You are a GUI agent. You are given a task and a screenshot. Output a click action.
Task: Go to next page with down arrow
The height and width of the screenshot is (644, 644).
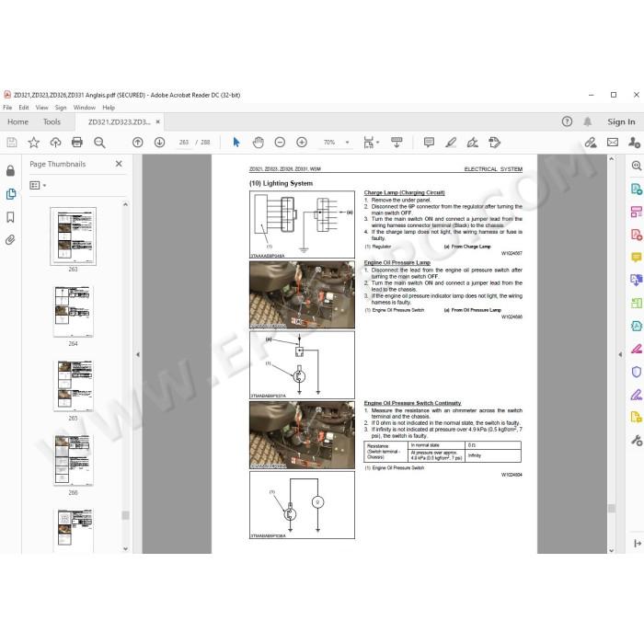tap(159, 142)
